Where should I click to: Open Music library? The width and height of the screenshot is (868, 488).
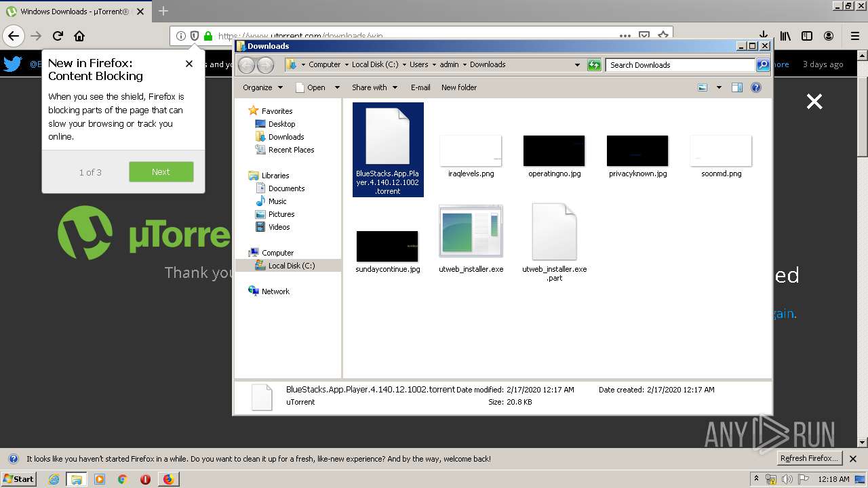[x=277, y=201]
